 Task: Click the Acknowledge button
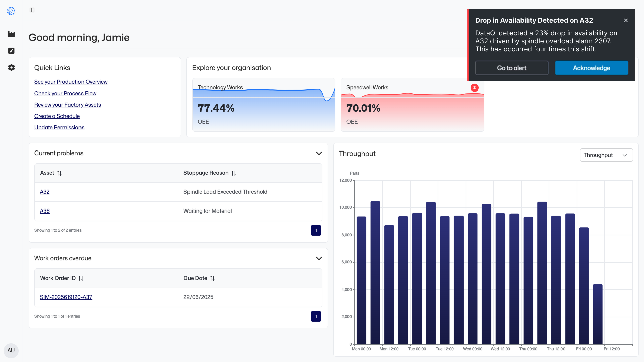(591, 68)
